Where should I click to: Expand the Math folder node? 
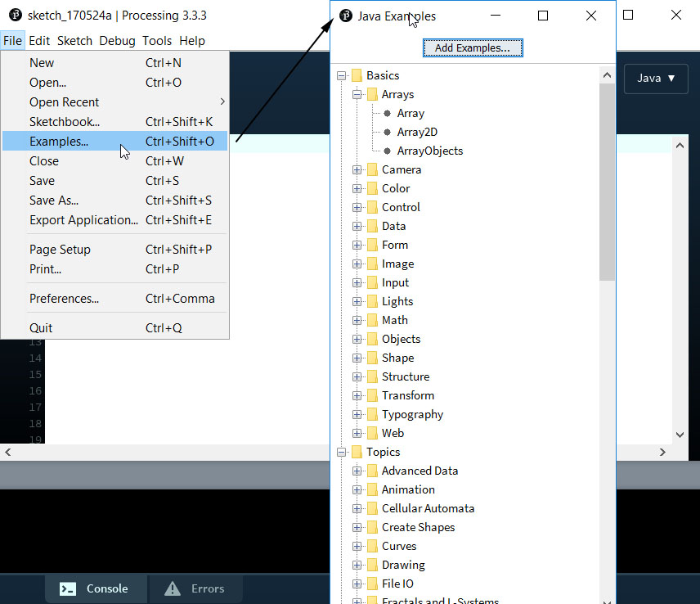tap(357, 320)
